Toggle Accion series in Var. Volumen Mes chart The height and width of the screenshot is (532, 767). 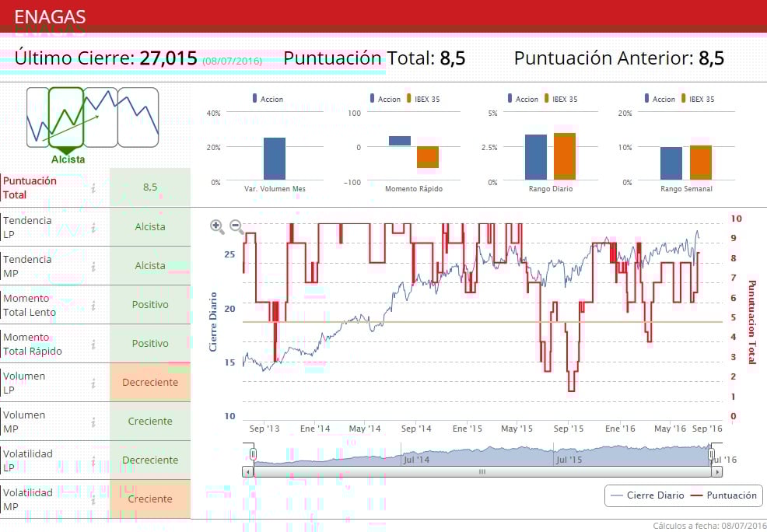coord(268,99)
